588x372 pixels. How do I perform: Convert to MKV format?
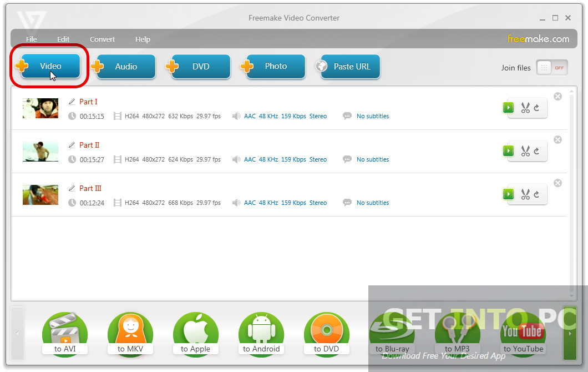click(x=130, y=334)
